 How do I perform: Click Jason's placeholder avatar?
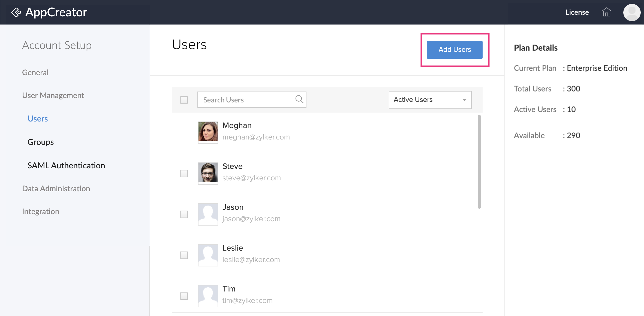point(208,214)
